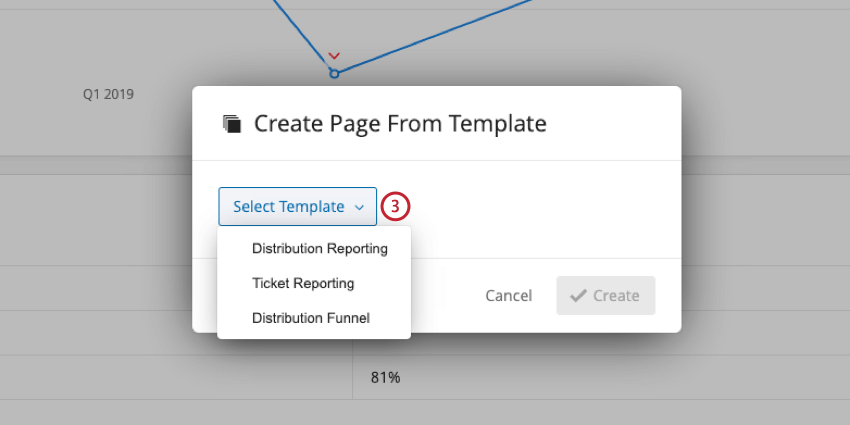Click the descending blue chart line segment
This screenshot has width=850, height=425.
pyautogui.click(x=316, y=40)
